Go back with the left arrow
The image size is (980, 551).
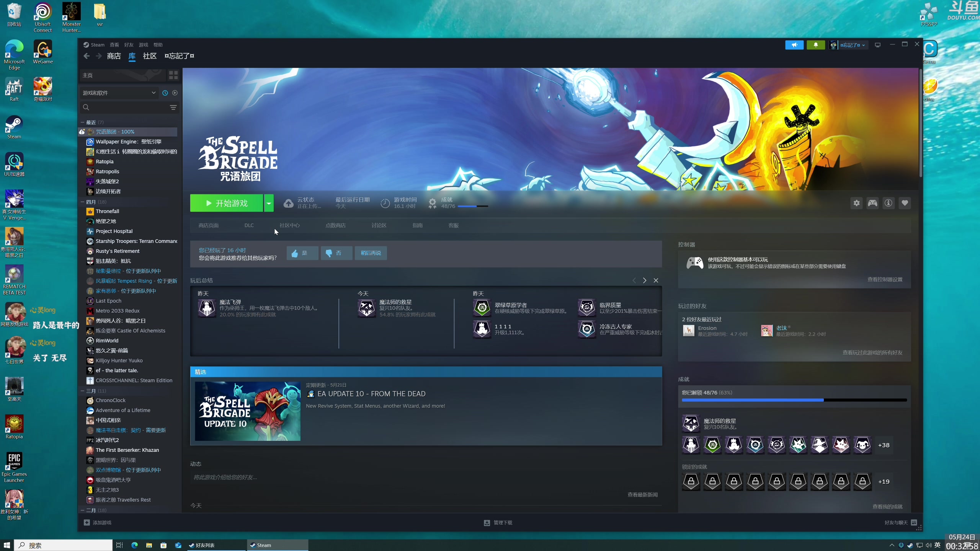tap(87, 56)
